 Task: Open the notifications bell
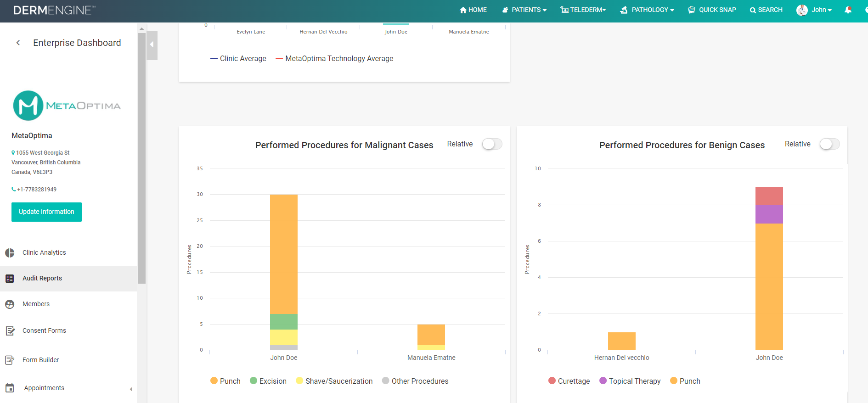[x=848, y=10]
